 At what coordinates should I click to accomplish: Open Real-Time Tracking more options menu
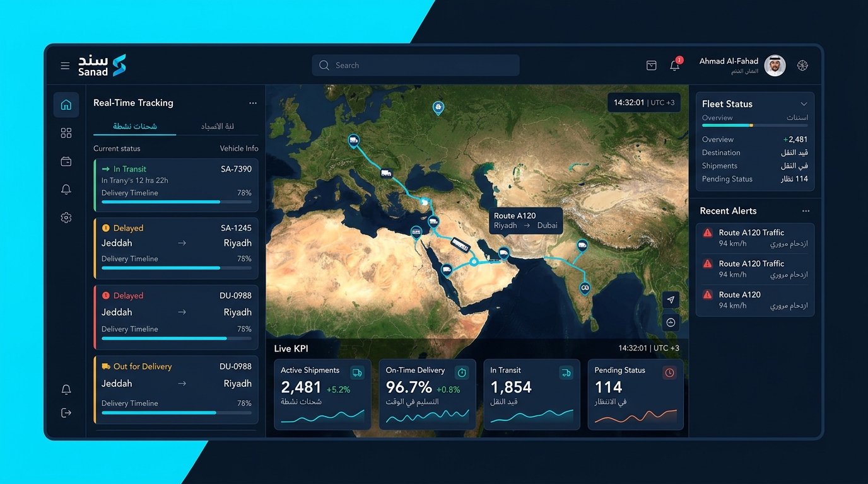[253, 103]
